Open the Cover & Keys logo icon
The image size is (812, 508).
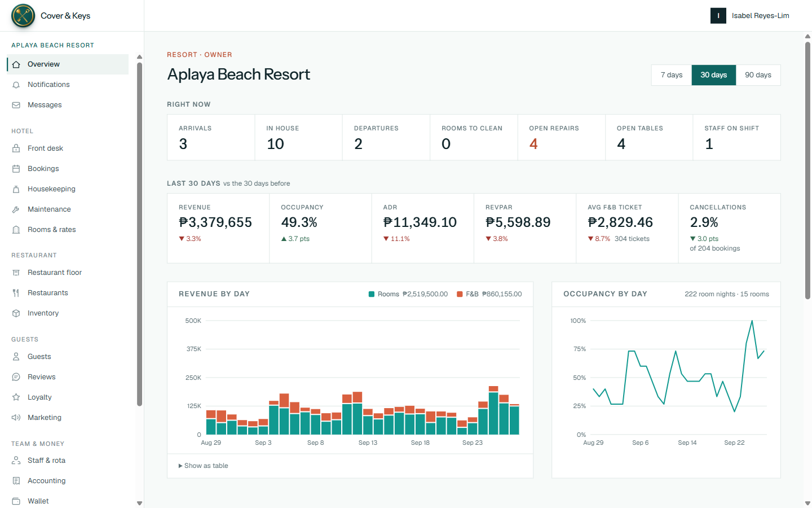(x=23, y=16)
